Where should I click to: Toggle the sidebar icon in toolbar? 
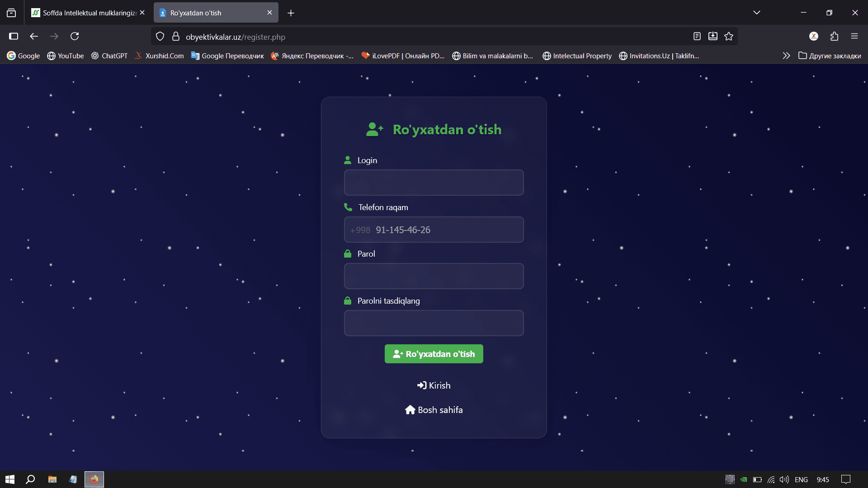pos(14,36)
